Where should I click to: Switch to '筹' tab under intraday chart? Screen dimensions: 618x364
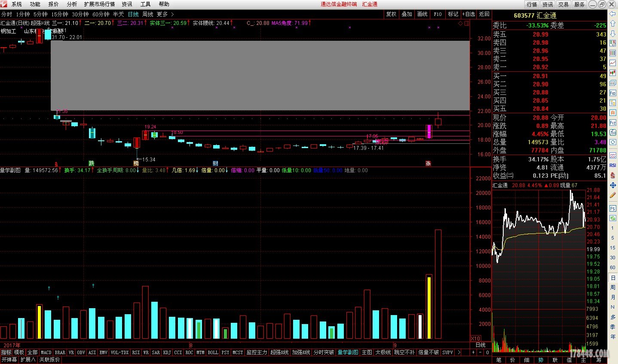click(x=599, y=360)
